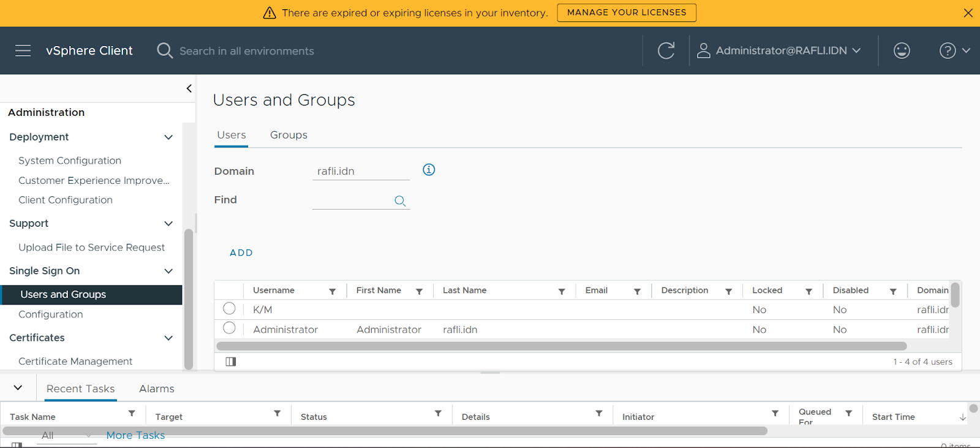Filter the Task Name column

132,414
